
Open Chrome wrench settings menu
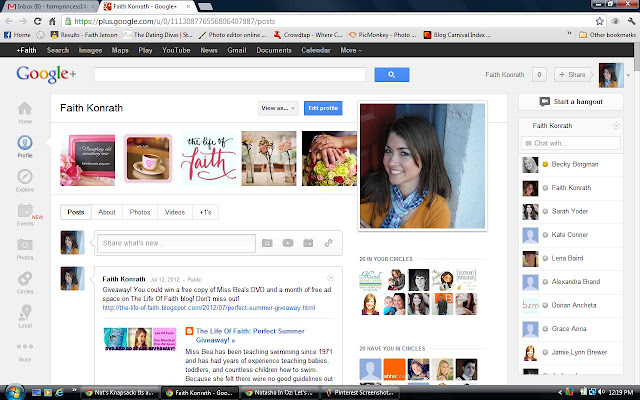click(631, 21)
